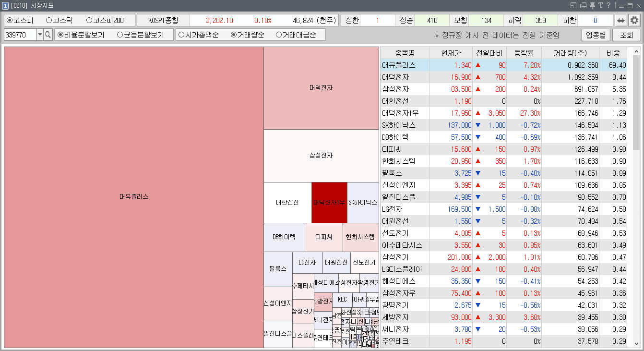Click the red up-arrow in 세방전지 row
Image resolution: width=644 pixels, height=351 pixels.
[x=478, y=317]
